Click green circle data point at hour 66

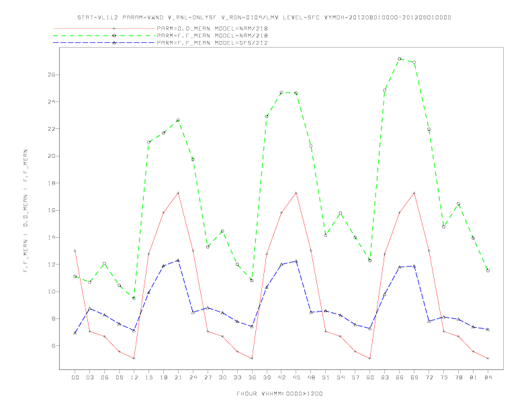point(400,58)
